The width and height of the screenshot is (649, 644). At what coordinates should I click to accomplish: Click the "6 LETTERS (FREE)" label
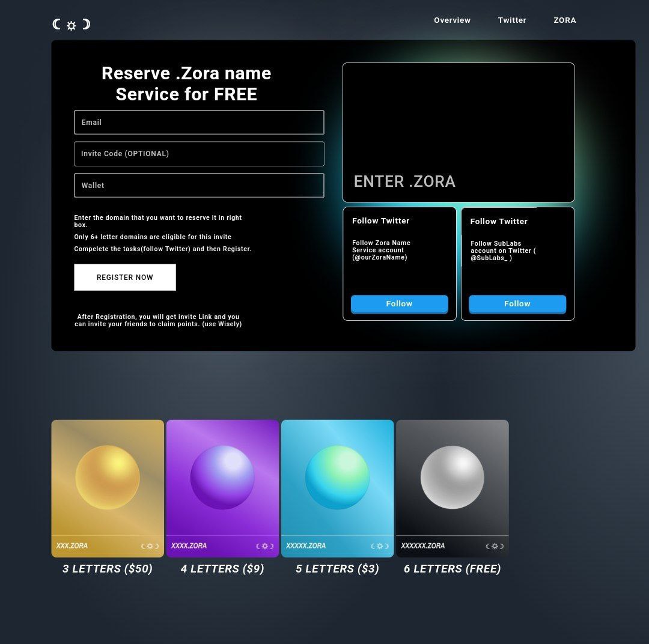pyautogui.click(x=452, y=569)
